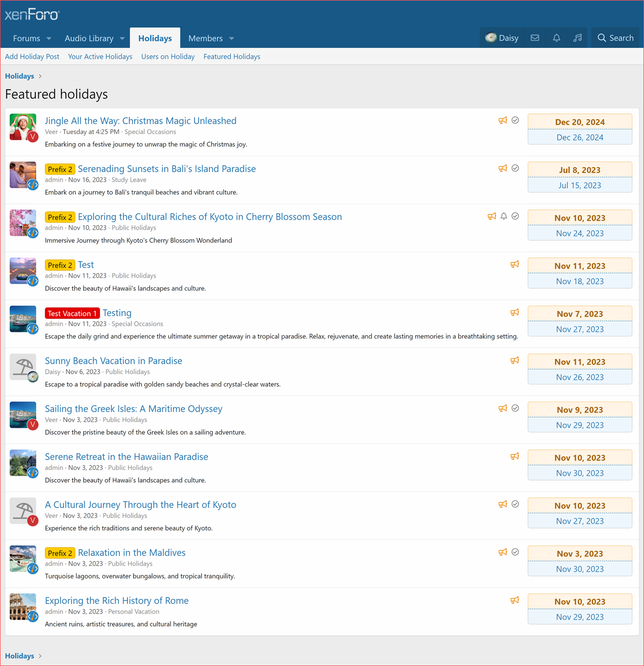Switch to the Holidays tab

[155, 38]
